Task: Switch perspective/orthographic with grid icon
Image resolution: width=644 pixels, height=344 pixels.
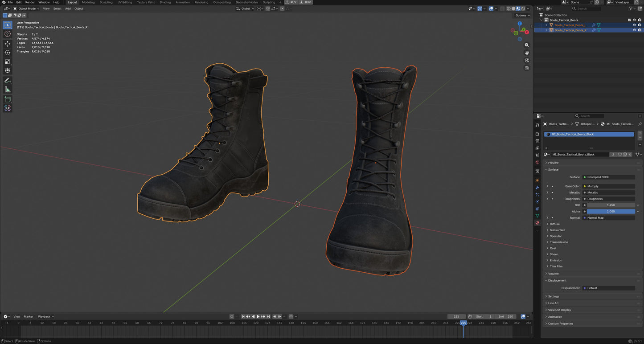Action: (x=527, y=68)
